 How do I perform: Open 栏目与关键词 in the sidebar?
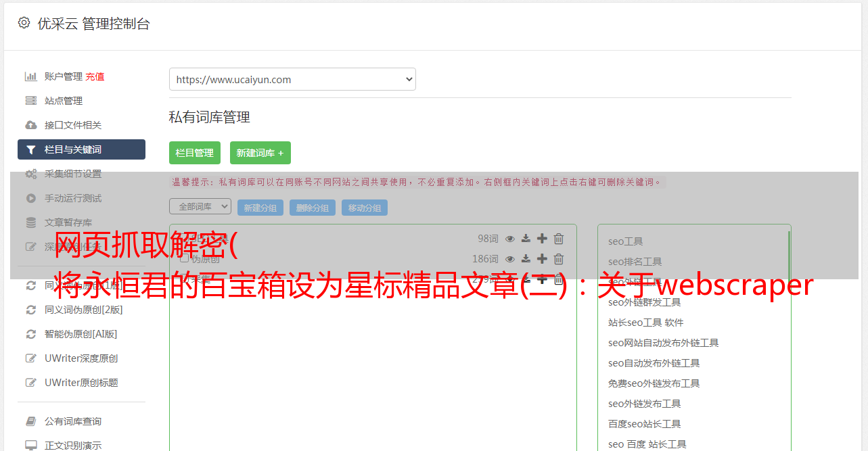click(81, 149)
